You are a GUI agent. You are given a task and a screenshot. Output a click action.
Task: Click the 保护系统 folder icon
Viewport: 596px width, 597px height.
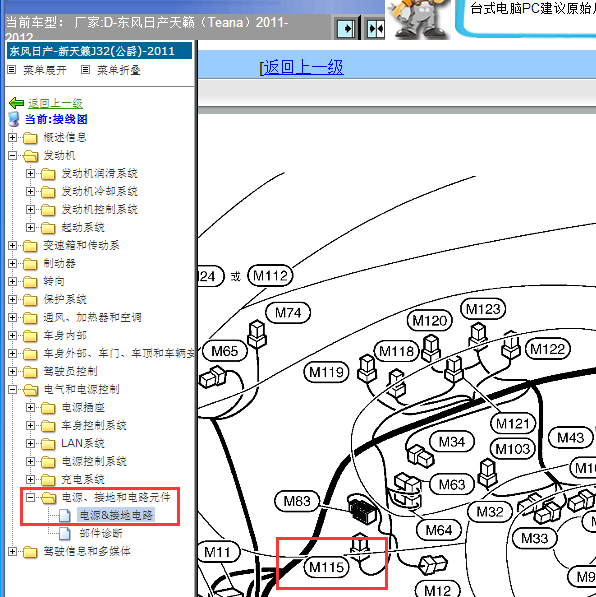[x=30, y=299]
